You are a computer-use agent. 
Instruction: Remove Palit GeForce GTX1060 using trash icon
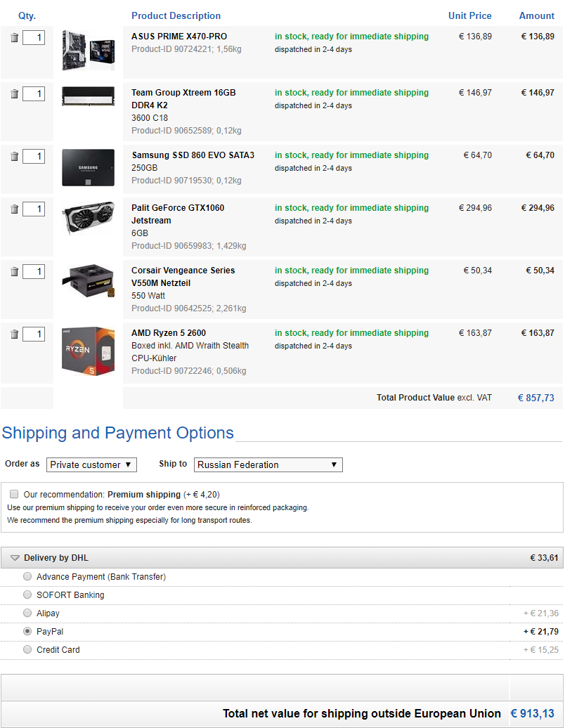tap(15, 209)
